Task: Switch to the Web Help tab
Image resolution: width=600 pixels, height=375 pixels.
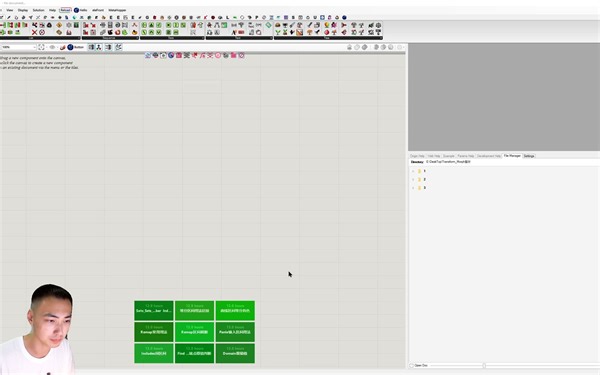Action: (x=434, y=156)
